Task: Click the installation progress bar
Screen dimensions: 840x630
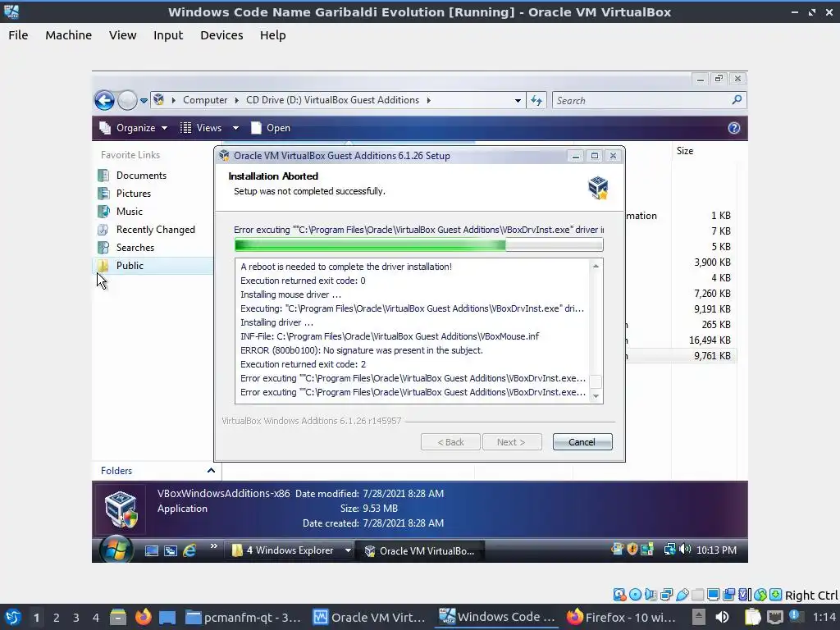Action: [419, 245]
